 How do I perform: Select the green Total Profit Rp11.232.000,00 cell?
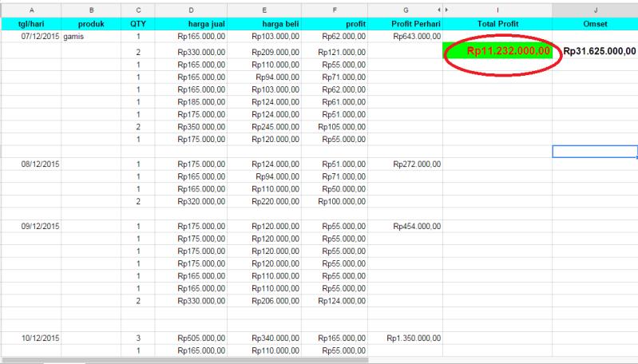click(497, 51)
